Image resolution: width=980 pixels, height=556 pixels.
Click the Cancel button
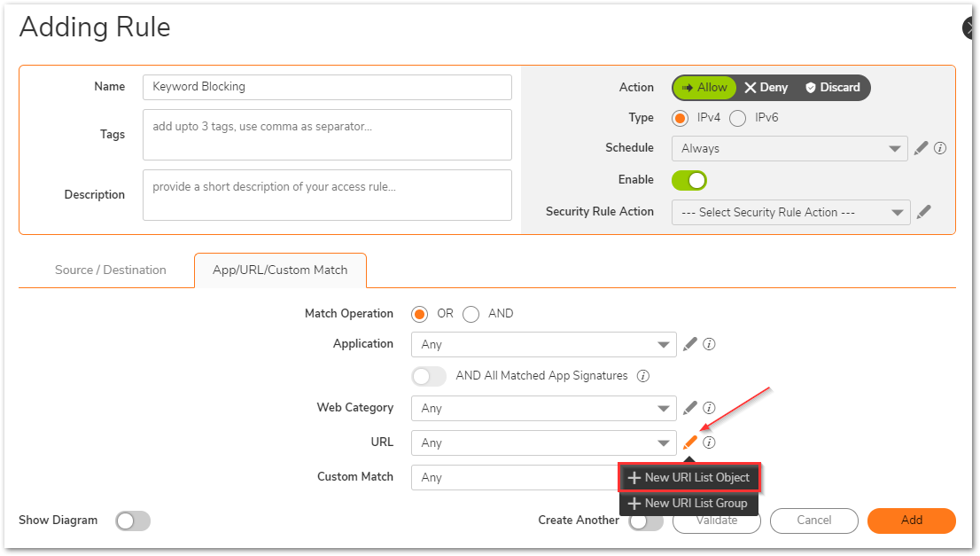[x=813, y=521]
